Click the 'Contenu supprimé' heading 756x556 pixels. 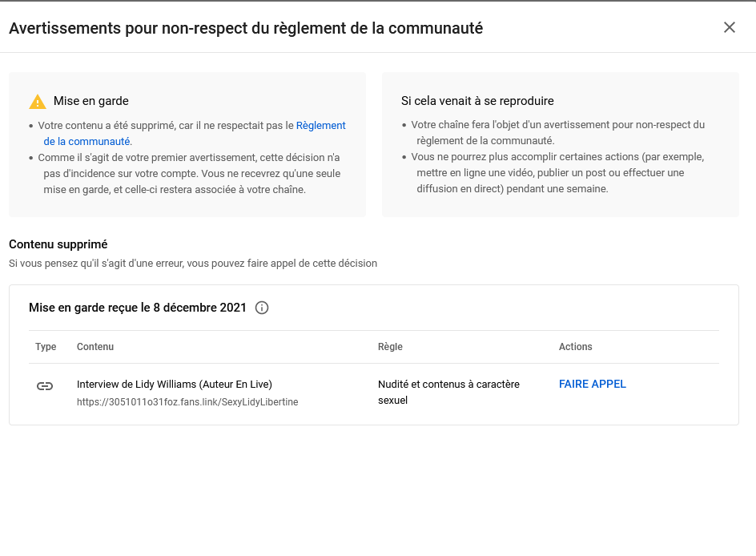click(58, 244)
